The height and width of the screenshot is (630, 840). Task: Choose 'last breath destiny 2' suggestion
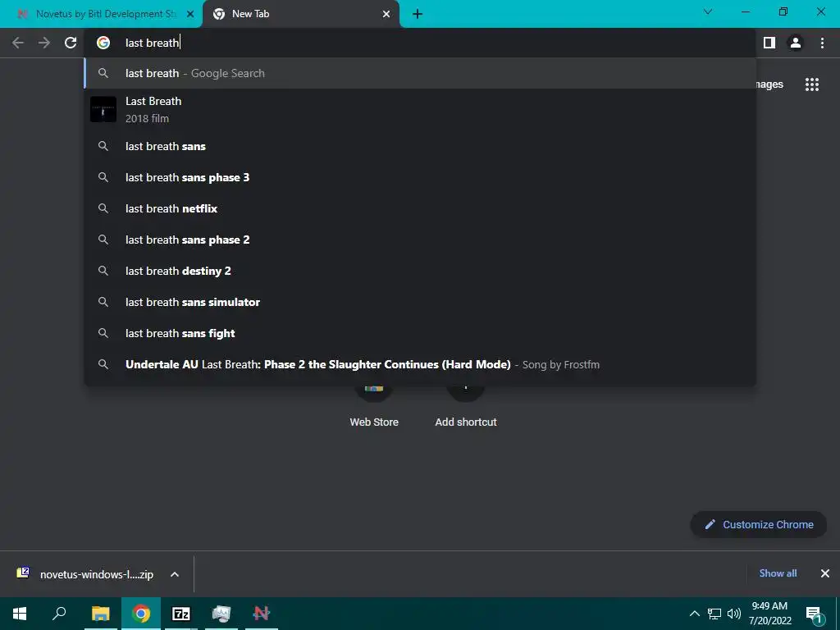tap(420, 271)
